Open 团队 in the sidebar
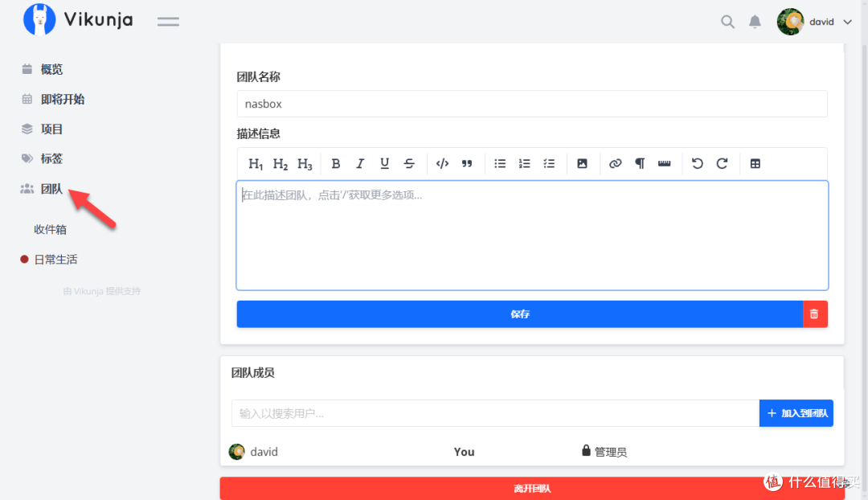868x500 pixels. [51, 189]
